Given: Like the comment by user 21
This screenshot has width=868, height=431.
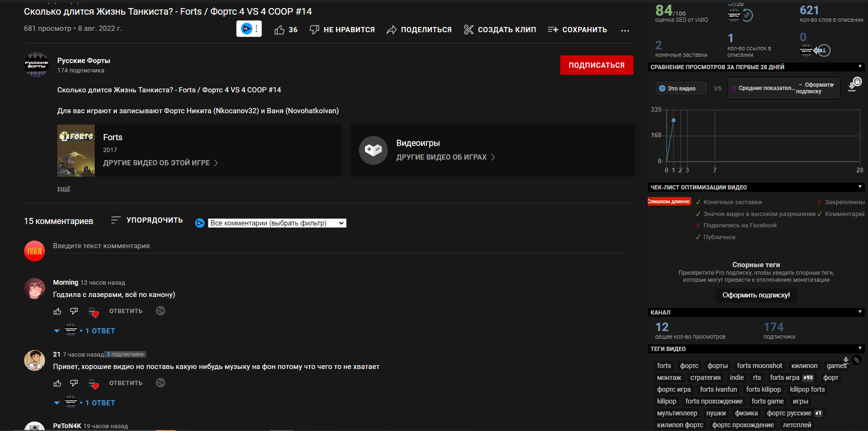Looking at the screenshot, I should point(57,383).
